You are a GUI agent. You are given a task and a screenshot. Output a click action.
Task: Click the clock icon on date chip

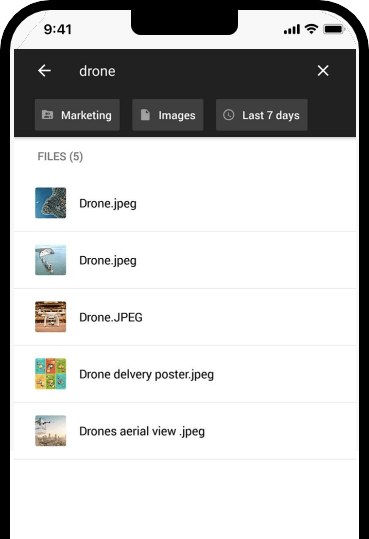pos(229,115)
